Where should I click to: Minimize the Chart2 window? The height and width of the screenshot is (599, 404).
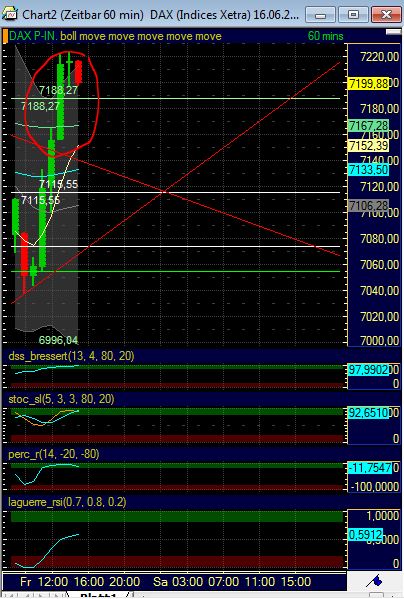point(320,15)
